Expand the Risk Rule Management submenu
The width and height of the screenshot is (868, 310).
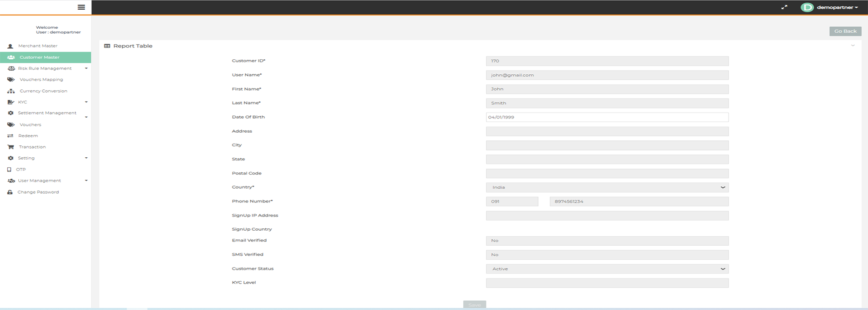tap(45, 68)
